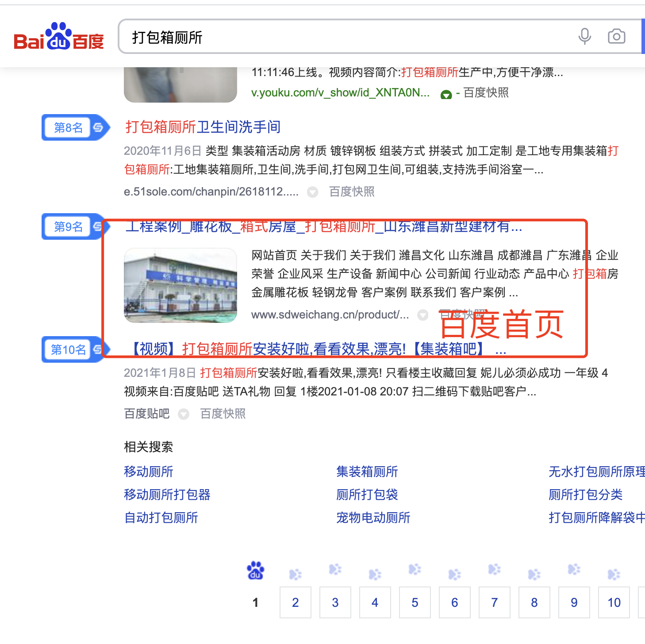Search related term 厕所打包袋
The width and height of the screenshot is (645, 644).
point(367,494)
